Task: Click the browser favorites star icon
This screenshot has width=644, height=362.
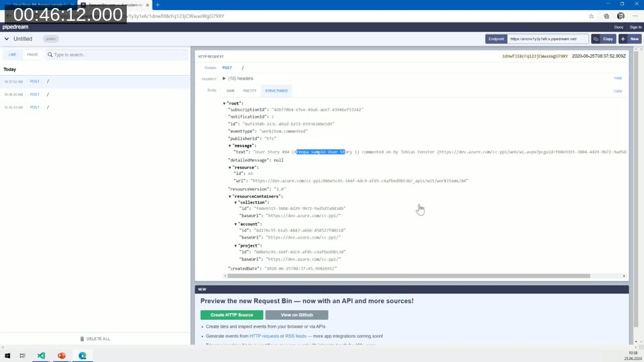Action: point(591,16)
